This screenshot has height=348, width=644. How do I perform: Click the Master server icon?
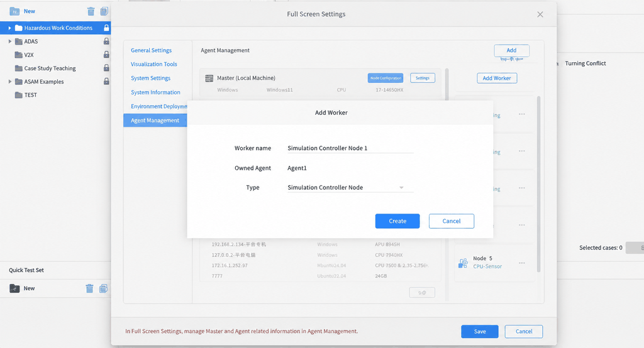pos(209,79)
